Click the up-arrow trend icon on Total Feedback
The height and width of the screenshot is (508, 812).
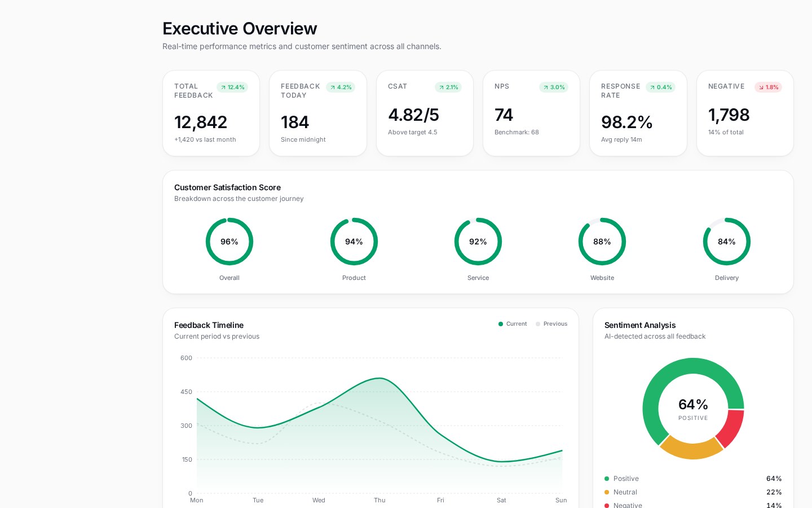click(223, 87)
